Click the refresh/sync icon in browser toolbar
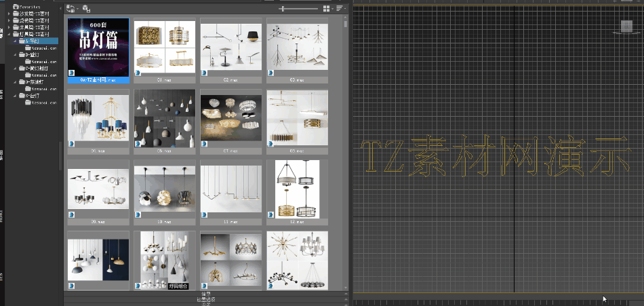The width and height of the screenshot is (644, 306). point(71,8)
